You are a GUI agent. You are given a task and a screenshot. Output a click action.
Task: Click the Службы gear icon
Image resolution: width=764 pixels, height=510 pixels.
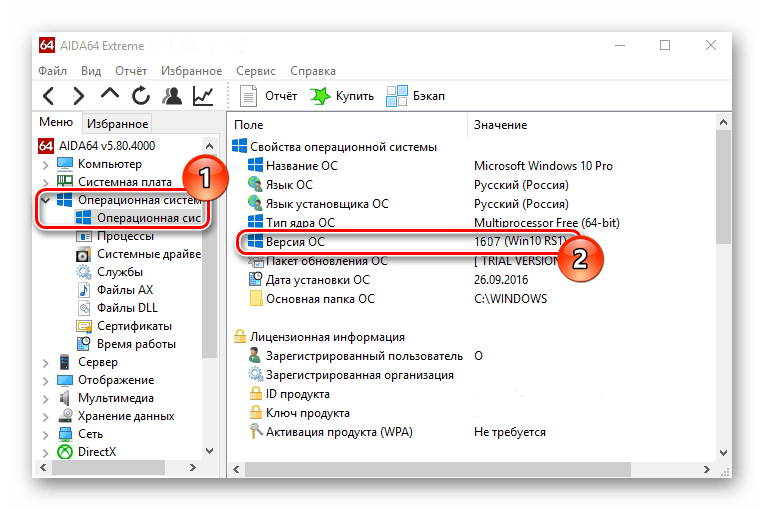[84, 272]
